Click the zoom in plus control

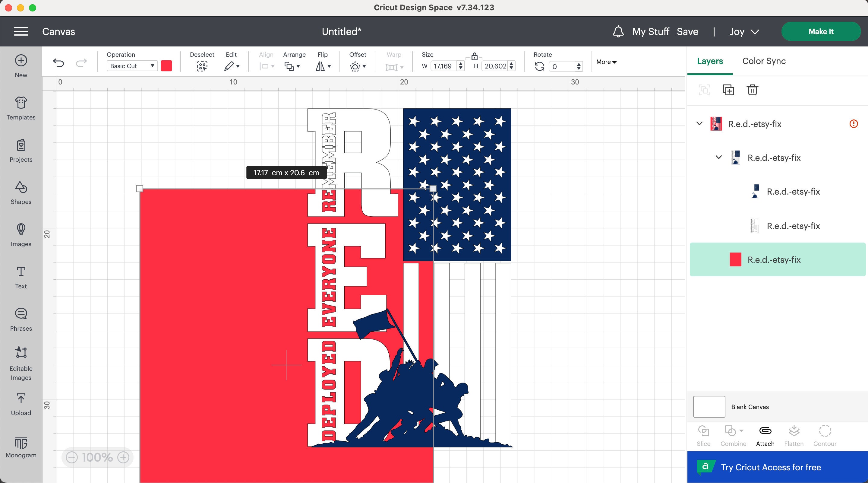123,457
